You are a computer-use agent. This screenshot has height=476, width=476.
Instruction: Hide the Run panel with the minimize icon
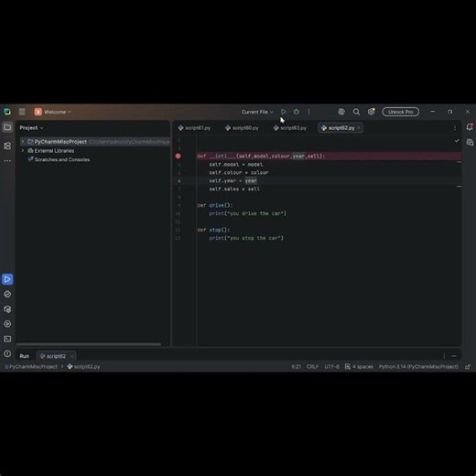point(454,356)
